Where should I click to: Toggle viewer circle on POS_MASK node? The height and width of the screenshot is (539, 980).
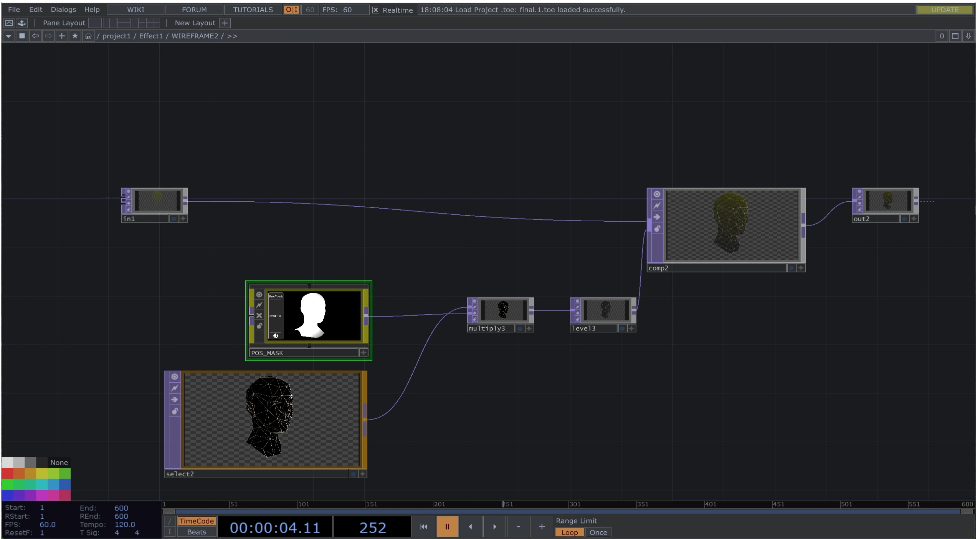[x=259, y=295]
